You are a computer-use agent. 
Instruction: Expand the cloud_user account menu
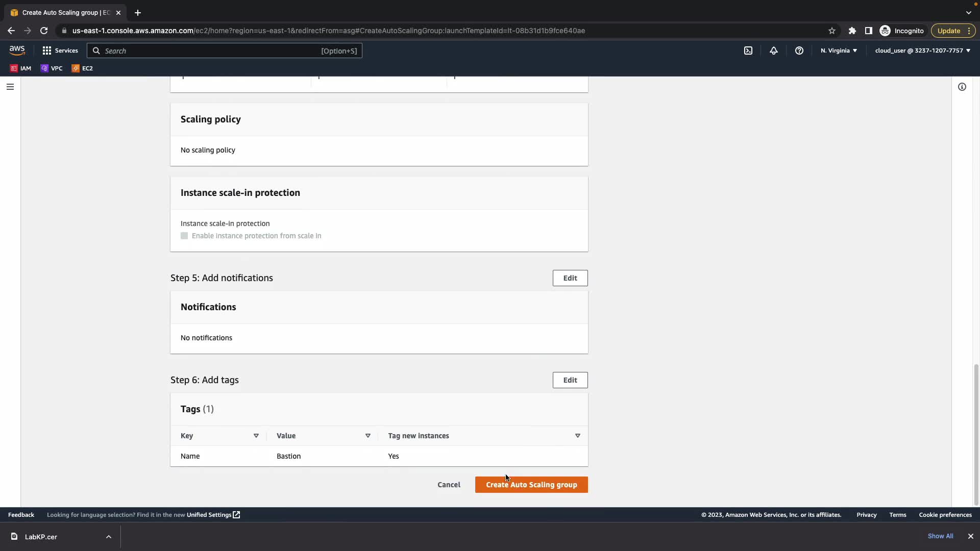[922, 51]
